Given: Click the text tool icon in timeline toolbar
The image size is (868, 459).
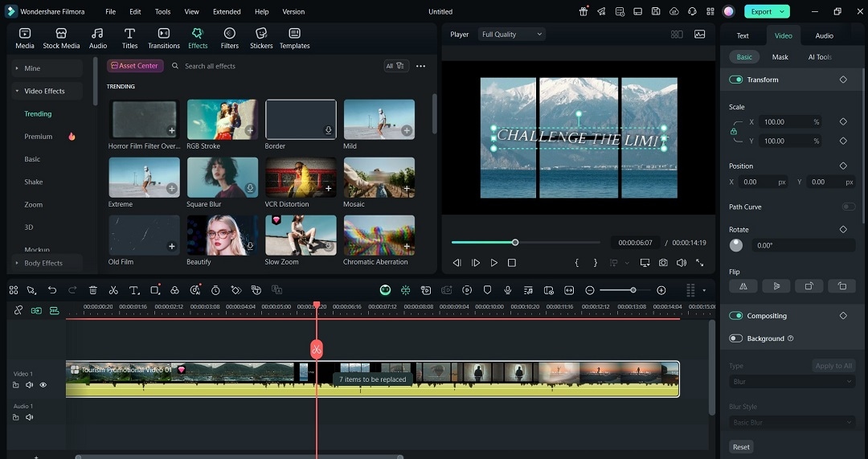Looking at the screenshot, I should (134, 290).
